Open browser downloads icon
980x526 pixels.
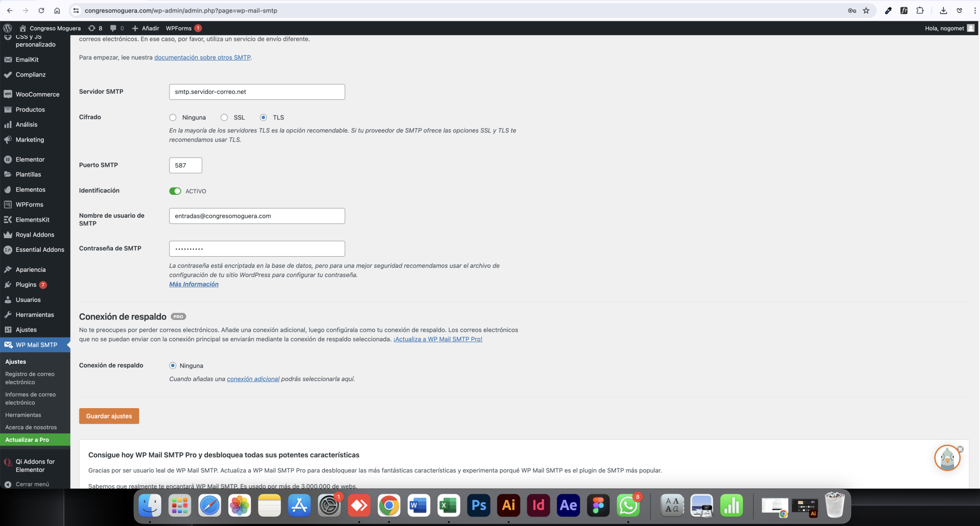point(943,10)
